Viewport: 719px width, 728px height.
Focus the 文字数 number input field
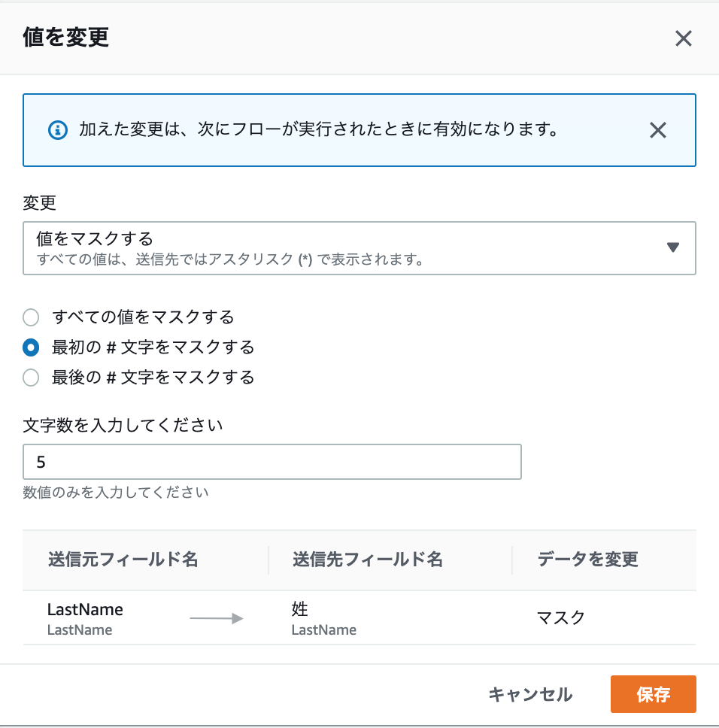[x=272, y=462]
